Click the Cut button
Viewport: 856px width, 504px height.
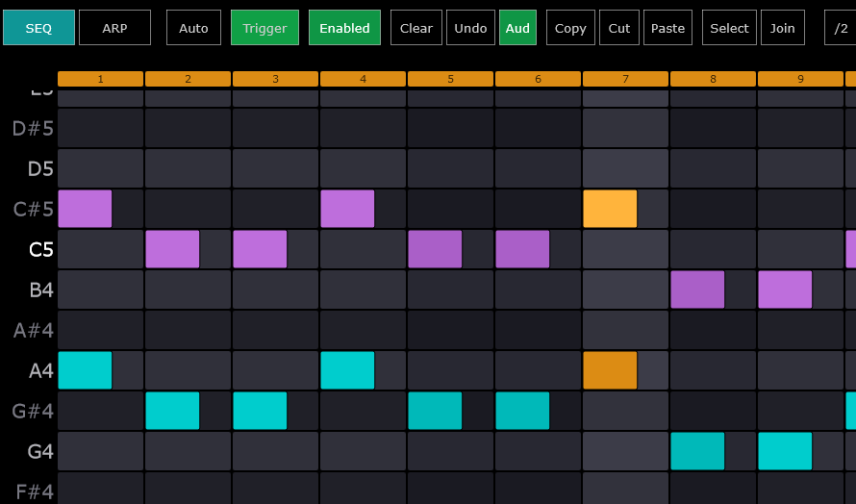click(619, 28)
